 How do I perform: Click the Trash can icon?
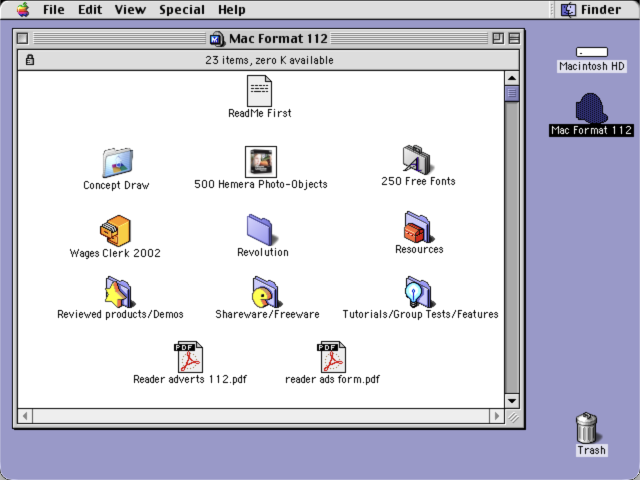[587, 427]
